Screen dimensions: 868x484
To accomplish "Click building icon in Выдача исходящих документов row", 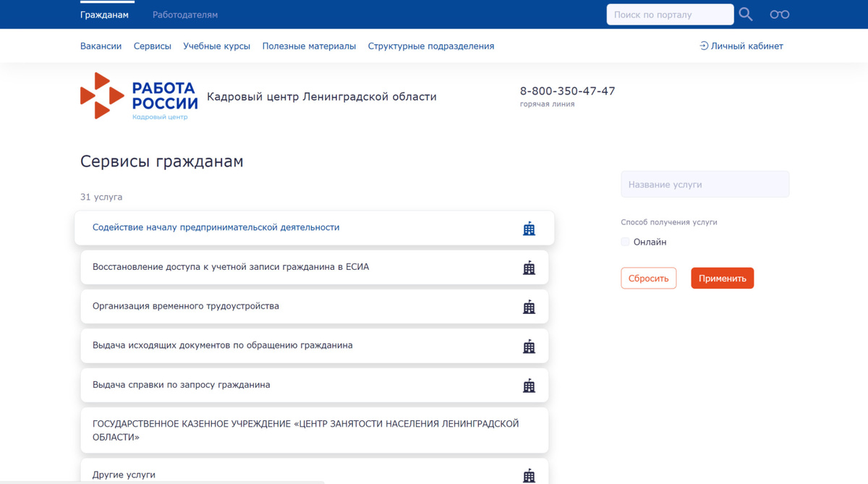I will (529, 347).
